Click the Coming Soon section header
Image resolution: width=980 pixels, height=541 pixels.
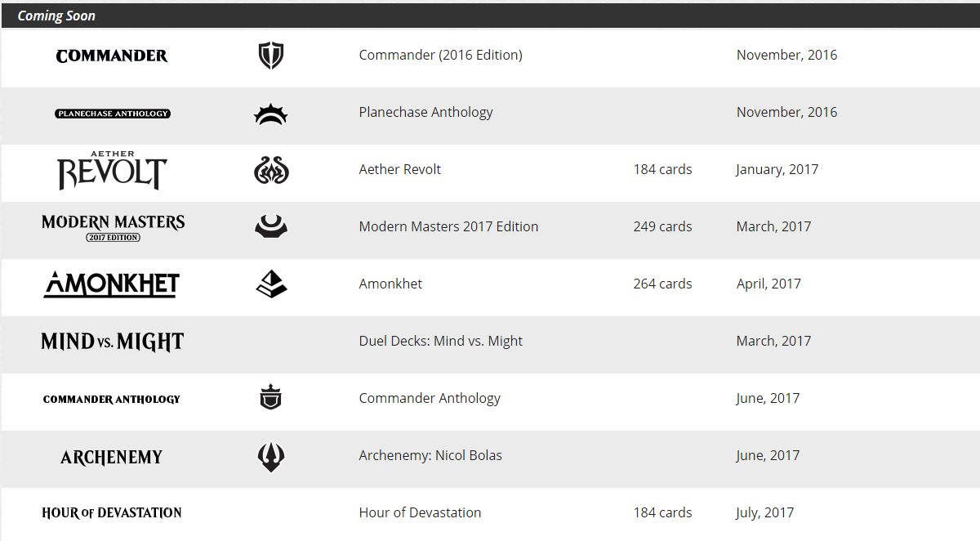click(56, 16)
